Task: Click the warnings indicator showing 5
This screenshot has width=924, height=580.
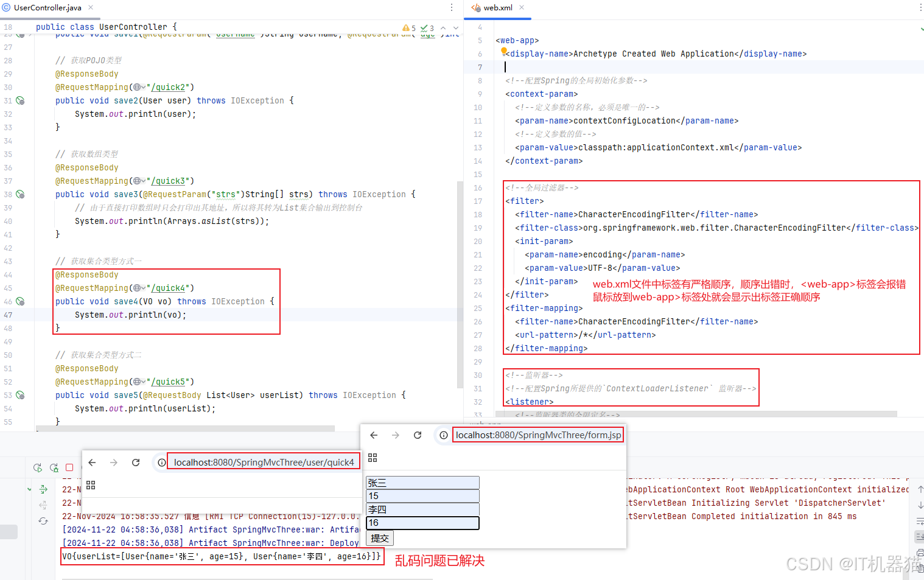Action: point(409,28)
